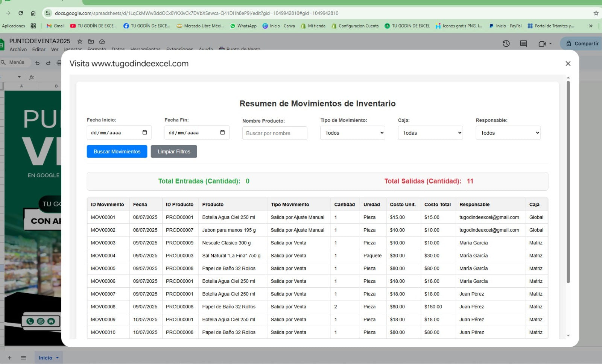The height and width of the screenshot is (364, 602).
Task: Open the Inicio - PayPal bookmark
Action: pyautogui.click(x=505, y=26)
